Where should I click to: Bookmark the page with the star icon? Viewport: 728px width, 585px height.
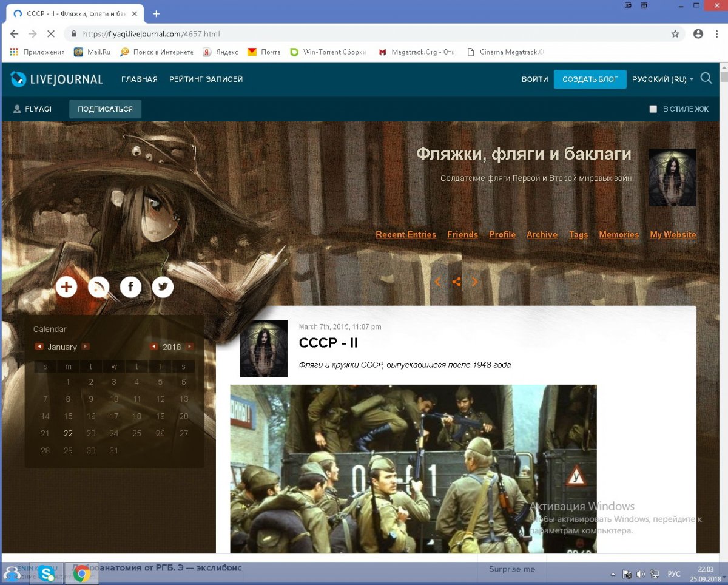[x=675, y=34]
